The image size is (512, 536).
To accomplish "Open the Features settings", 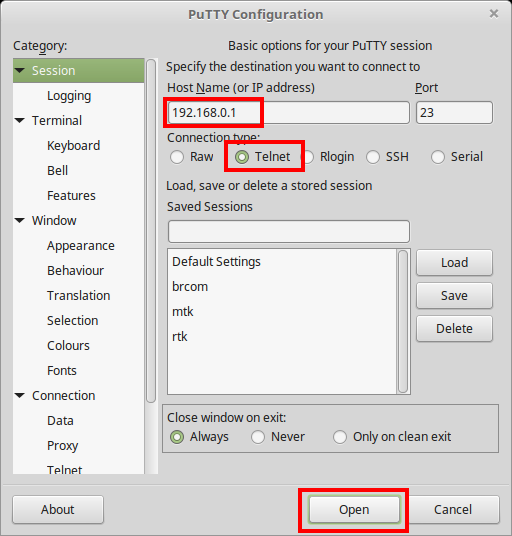I will [x=71, y=196].
